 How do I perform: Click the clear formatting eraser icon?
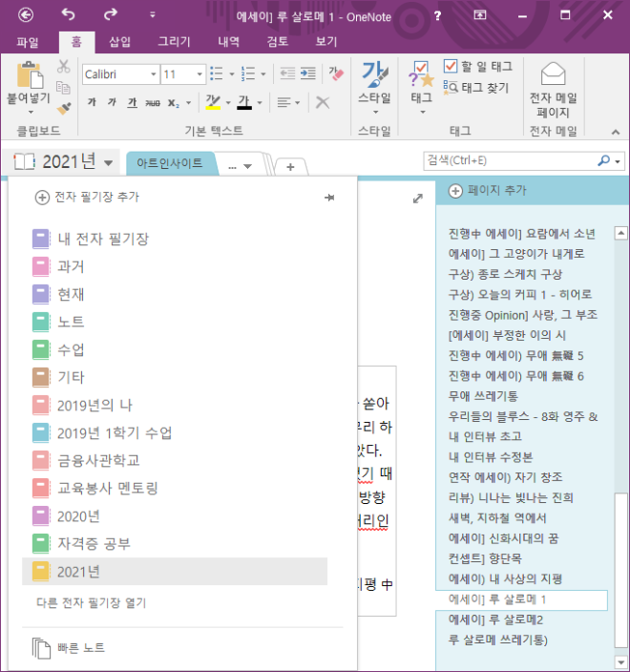(x=336, y=73)
